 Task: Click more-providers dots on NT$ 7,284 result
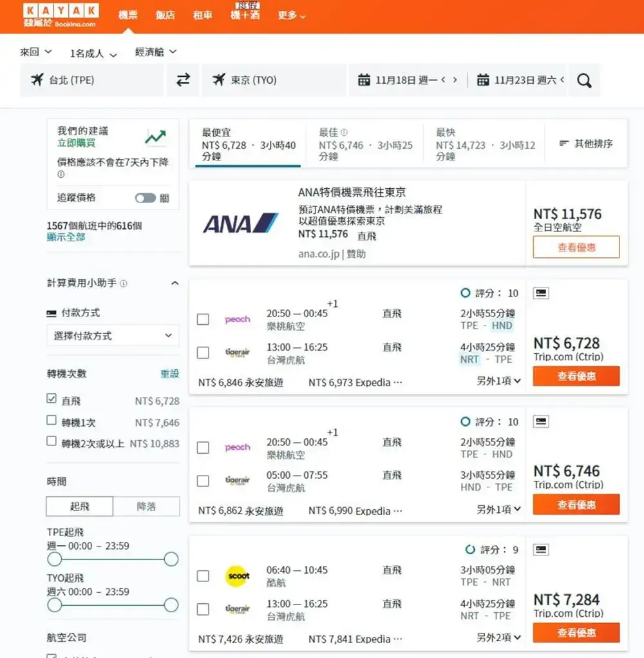(x=398, y=639)
